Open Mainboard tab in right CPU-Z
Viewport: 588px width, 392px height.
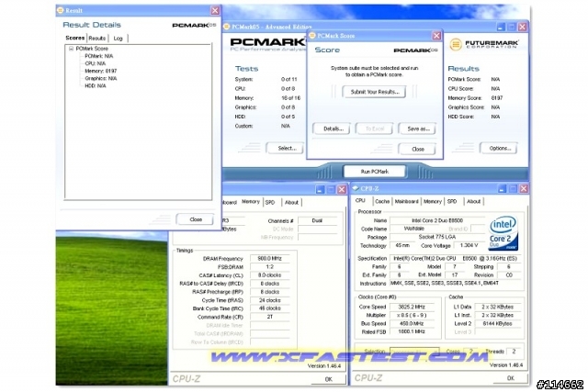tap(406, 201)
